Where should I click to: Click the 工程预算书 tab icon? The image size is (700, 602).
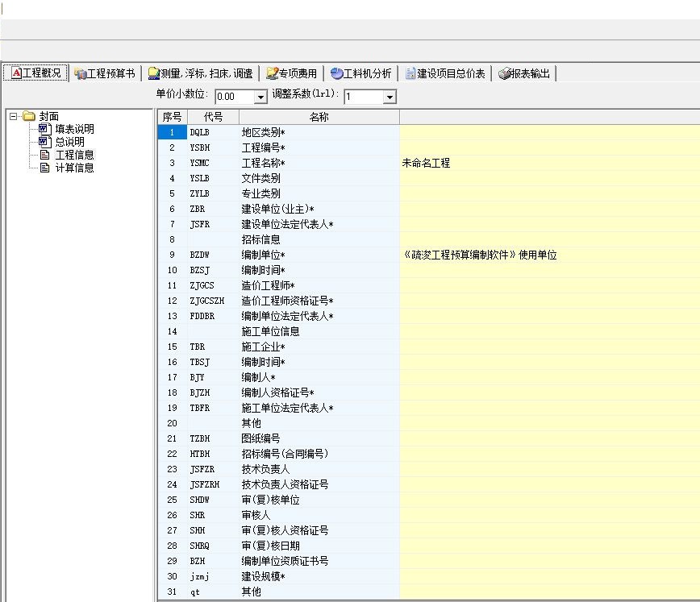[80, 73]
